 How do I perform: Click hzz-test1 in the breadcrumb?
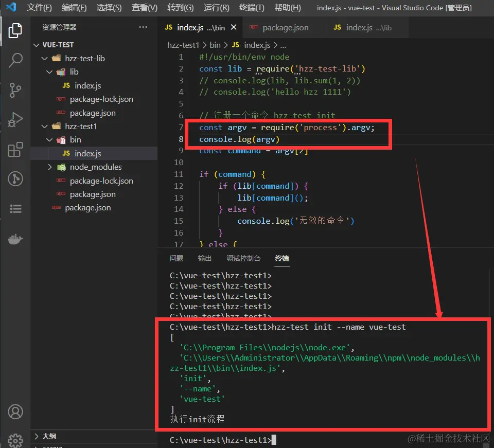click(x=183, y=45)
